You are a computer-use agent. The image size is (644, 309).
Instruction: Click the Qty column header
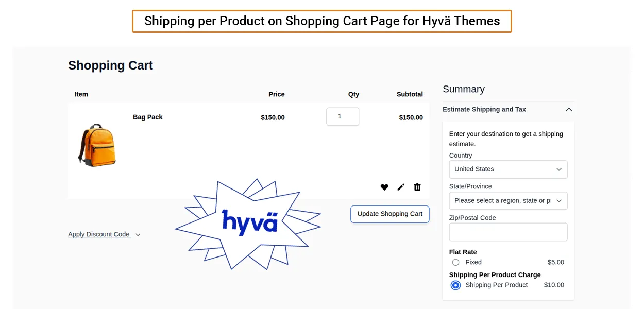353,94
